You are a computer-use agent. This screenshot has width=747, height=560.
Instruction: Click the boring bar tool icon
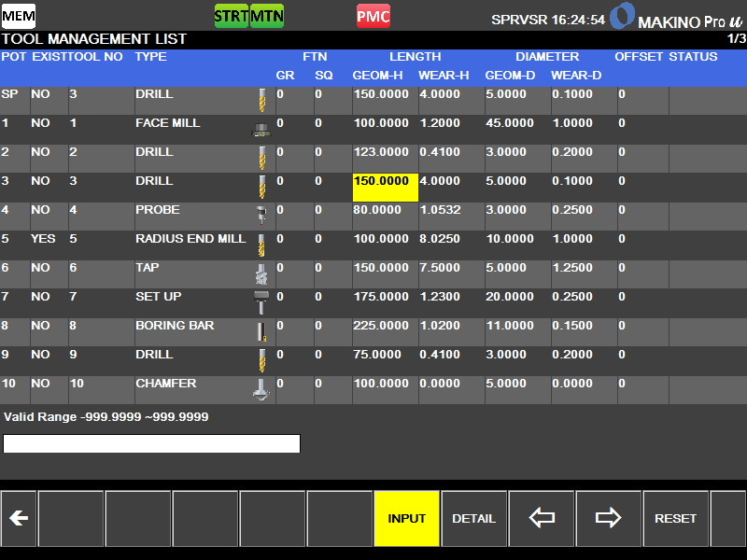(x=261, y=332)
